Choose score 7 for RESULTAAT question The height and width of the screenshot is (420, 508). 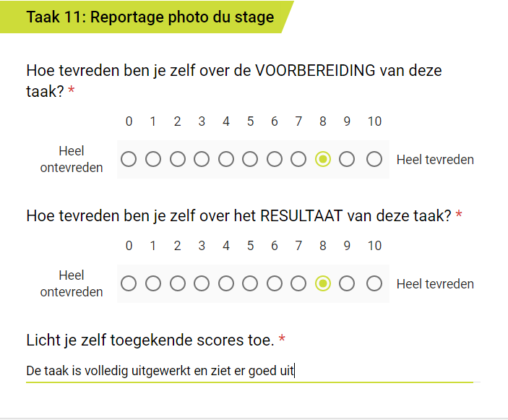click(298, 283)
